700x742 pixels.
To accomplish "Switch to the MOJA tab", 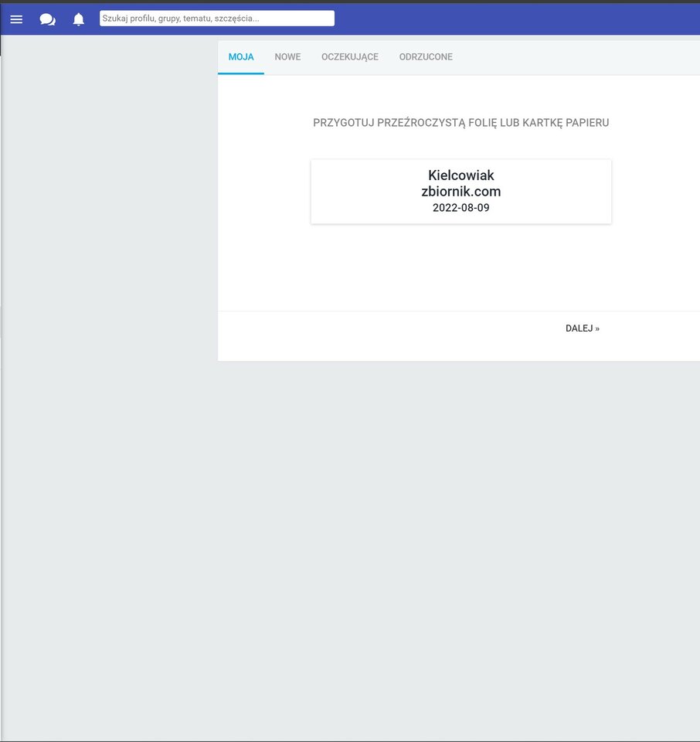I will coord(241,57).
